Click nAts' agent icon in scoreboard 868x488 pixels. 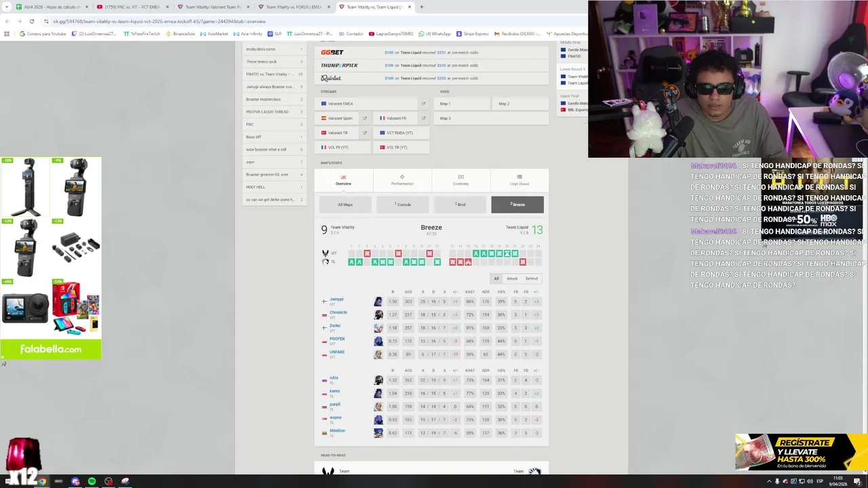(378, 380)
